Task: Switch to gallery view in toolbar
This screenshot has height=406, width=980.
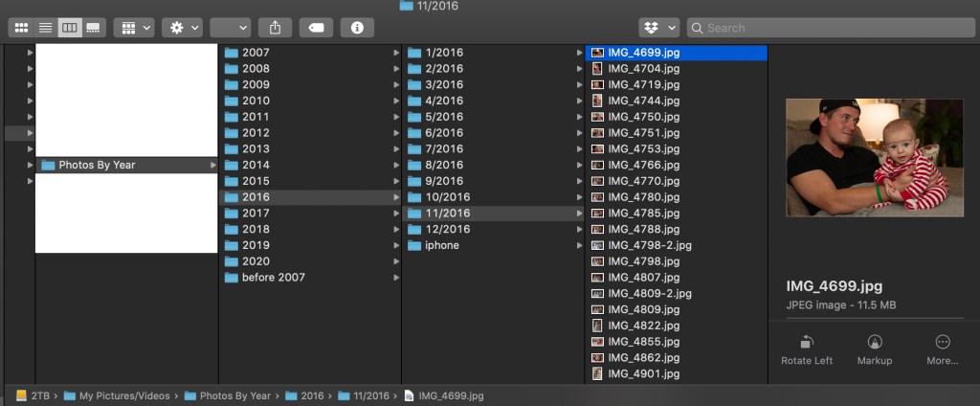Action: pyautogui.click(x=93, y=28)
